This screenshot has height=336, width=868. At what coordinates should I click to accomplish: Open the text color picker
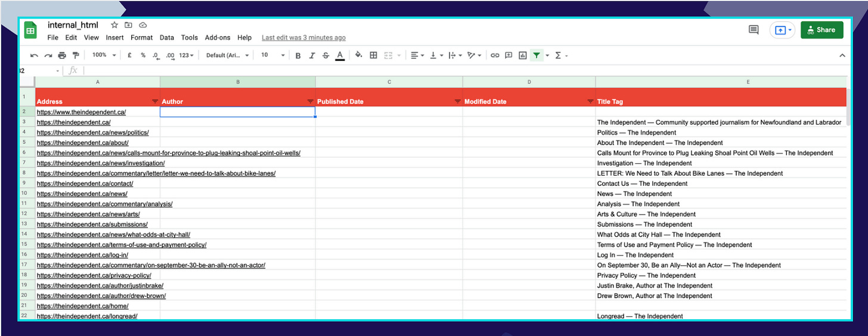point(340,55)
